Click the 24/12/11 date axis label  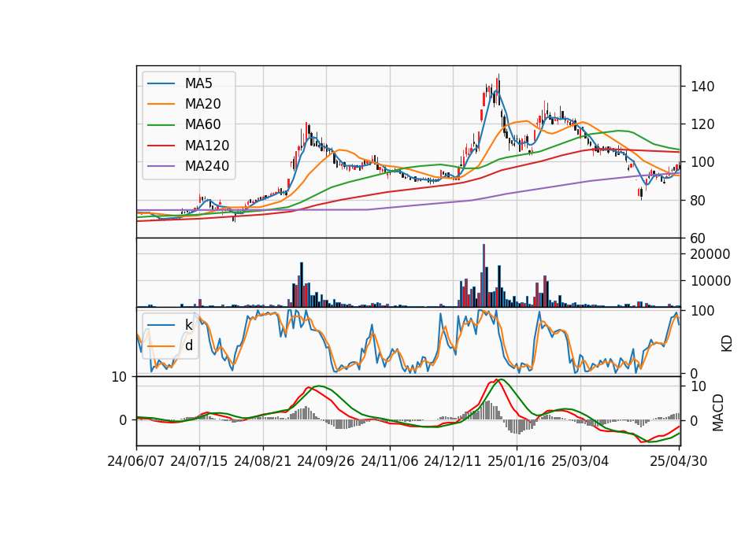click(x=453, y=461)
